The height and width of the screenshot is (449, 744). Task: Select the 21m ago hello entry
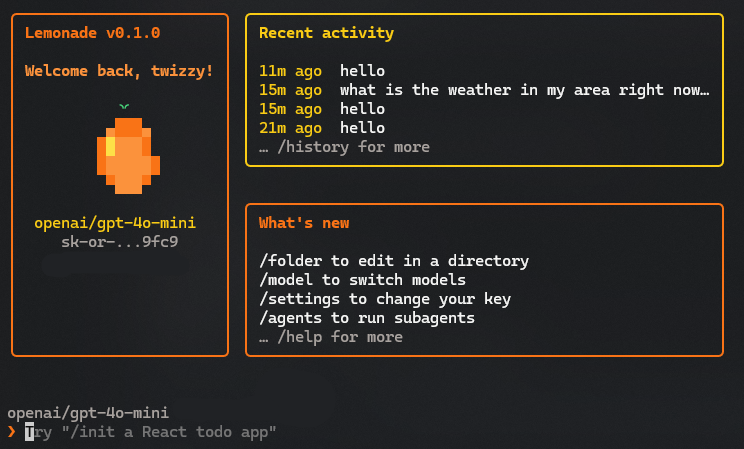point(322,128)
